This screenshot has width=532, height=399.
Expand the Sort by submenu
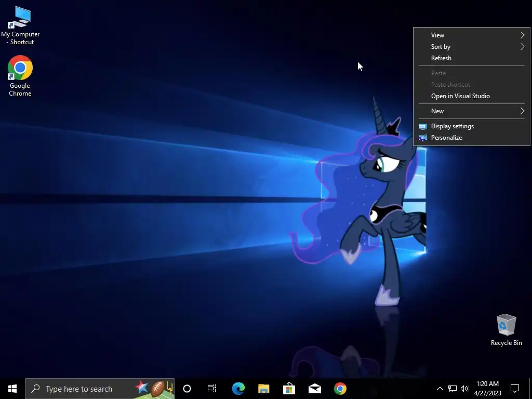[472, 46]
